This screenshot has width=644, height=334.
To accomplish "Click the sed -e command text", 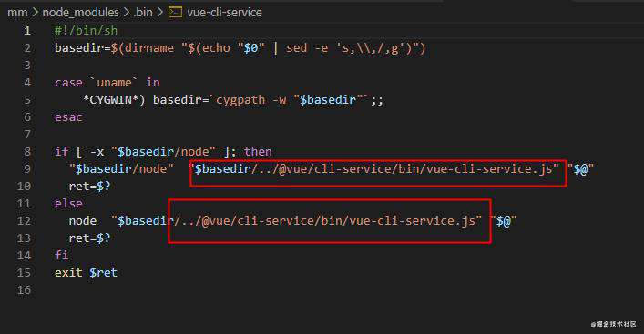I will 307,48.
